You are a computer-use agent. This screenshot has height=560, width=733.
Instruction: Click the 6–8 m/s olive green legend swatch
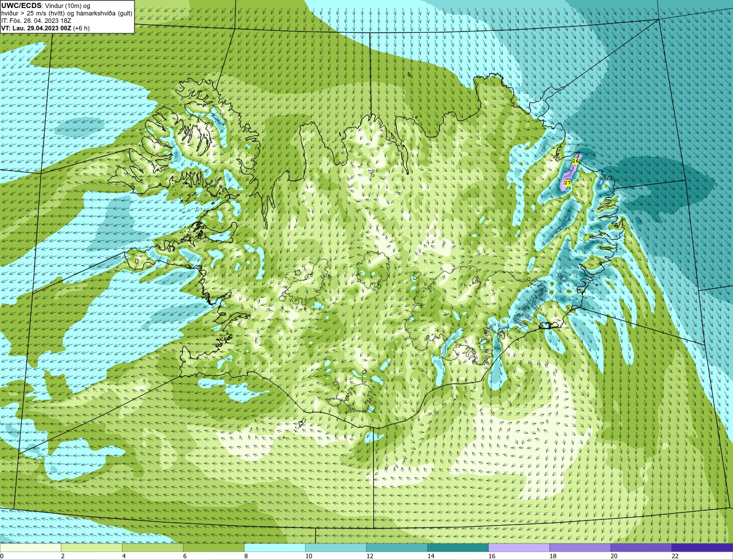click(214, 547)
